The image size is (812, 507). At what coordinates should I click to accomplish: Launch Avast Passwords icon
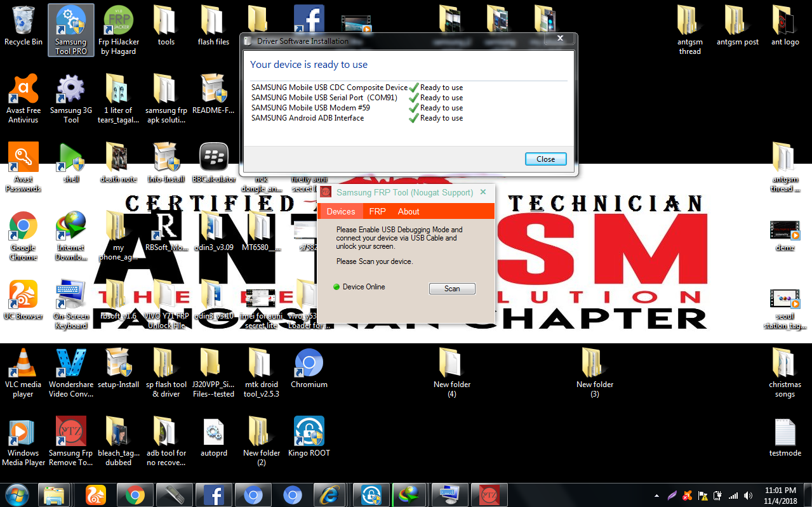(x=23, y=167)
